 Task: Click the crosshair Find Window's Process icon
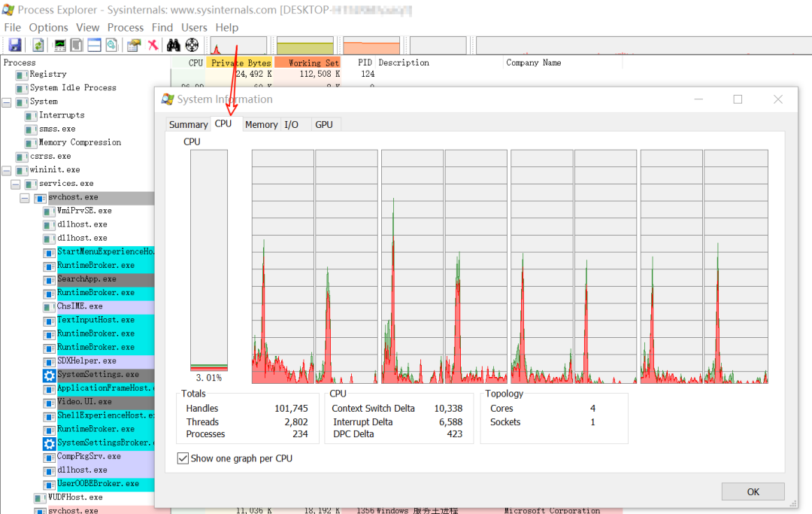tap(192, 45)
